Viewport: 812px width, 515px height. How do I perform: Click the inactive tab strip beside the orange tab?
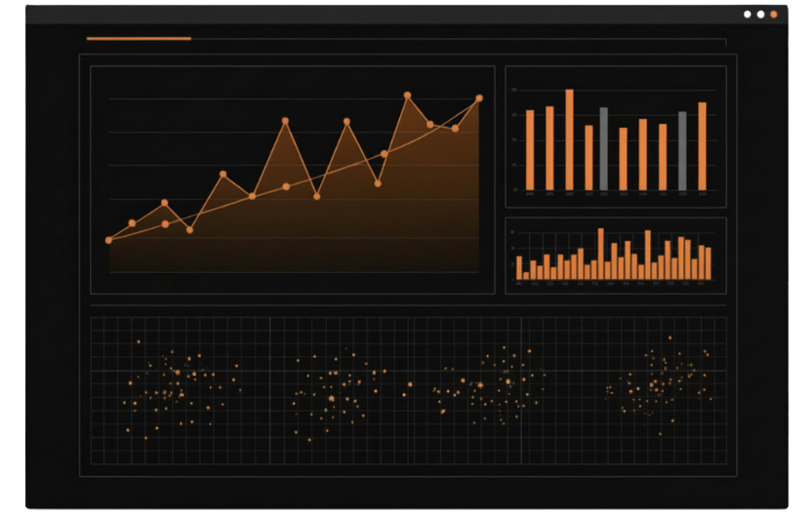457,39
